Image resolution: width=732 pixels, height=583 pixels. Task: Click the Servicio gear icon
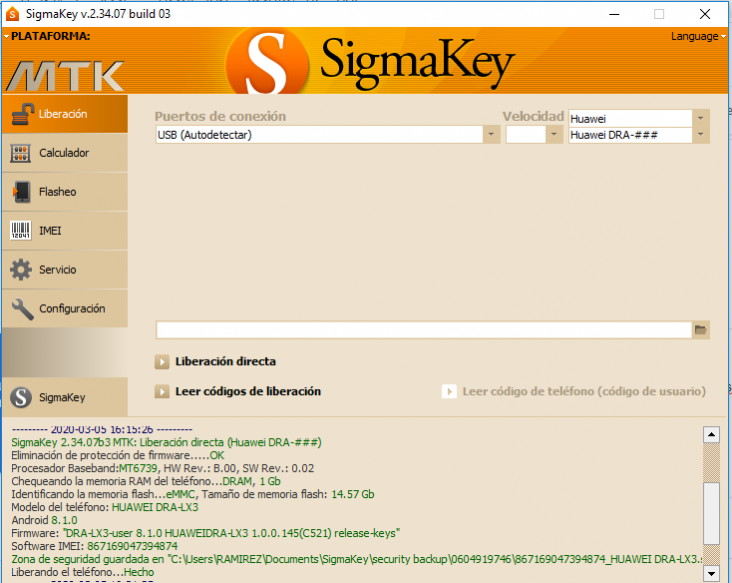[21, 270]
